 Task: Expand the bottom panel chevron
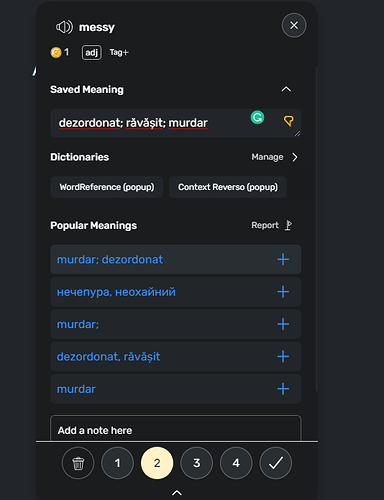pyautogui.click(x=177, y=492)
